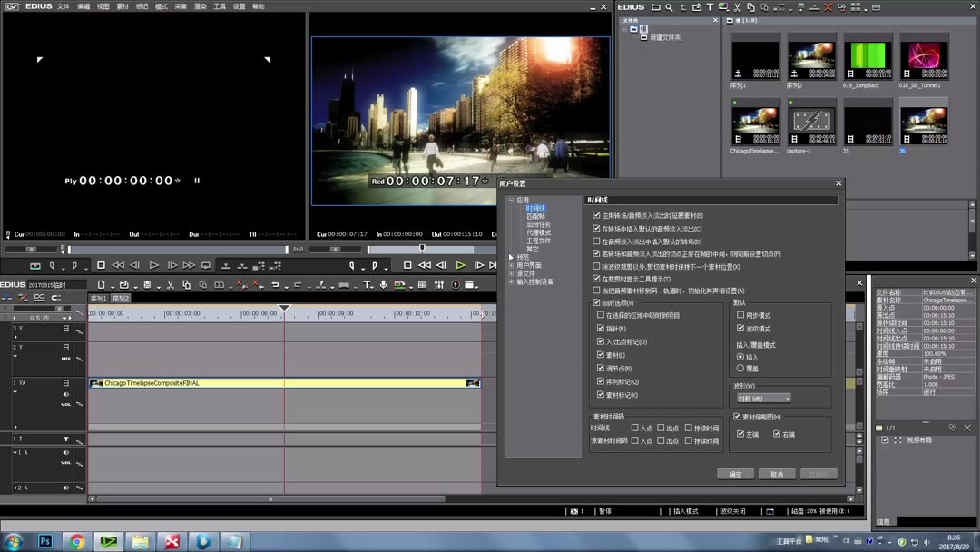Click the microphone voice-over icon
The image size is (980, 552).
384,285
